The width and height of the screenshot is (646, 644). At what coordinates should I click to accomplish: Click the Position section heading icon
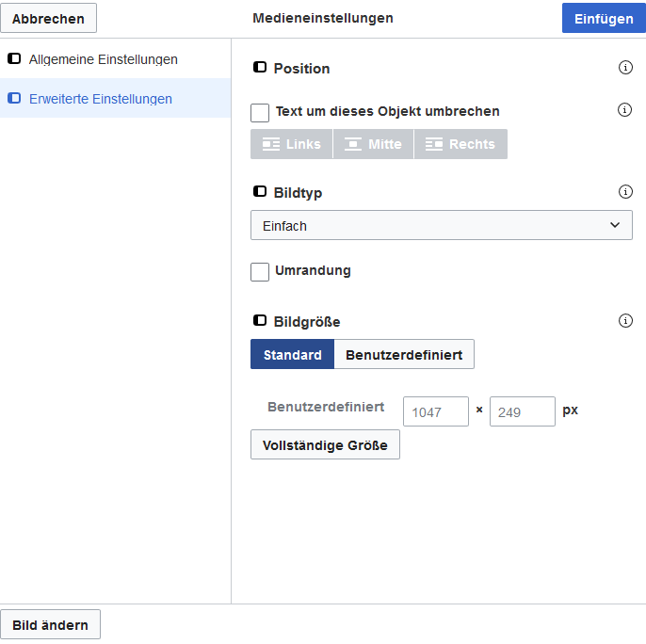tap(260, 68)
